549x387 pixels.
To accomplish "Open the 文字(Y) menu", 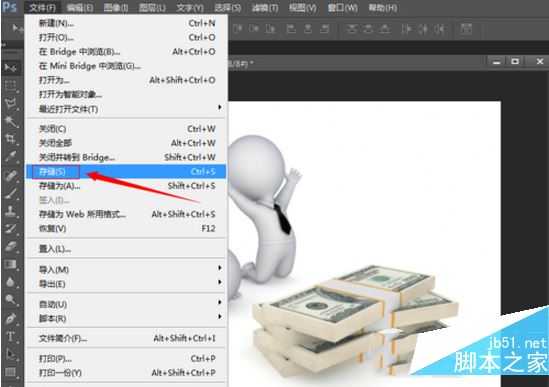I will [190, 7].
